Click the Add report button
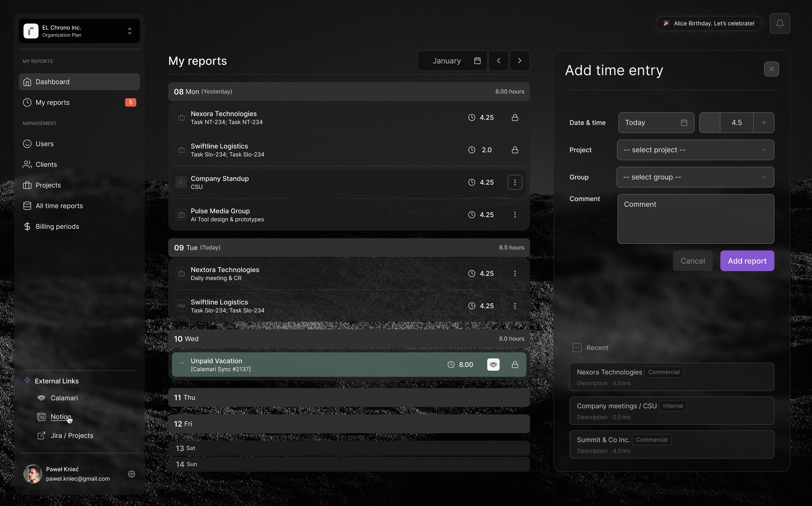This screenshot has width=812, height=506. [x=747, y=261]
